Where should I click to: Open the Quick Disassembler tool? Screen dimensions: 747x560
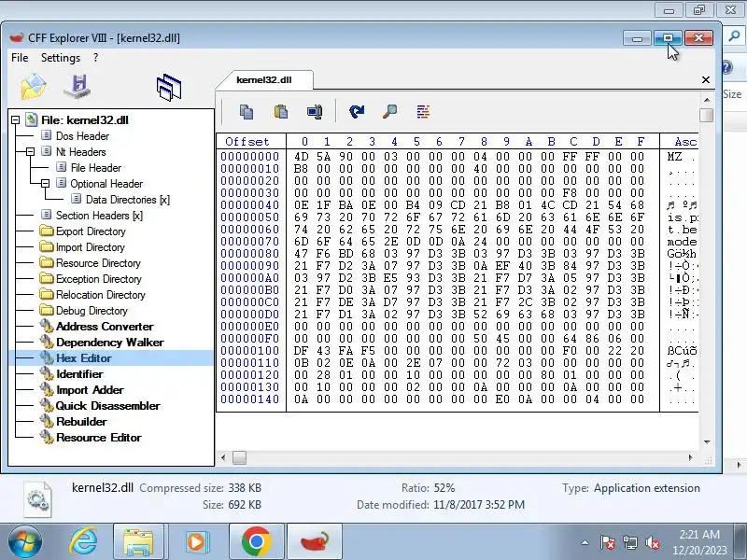tap(107, 406)
